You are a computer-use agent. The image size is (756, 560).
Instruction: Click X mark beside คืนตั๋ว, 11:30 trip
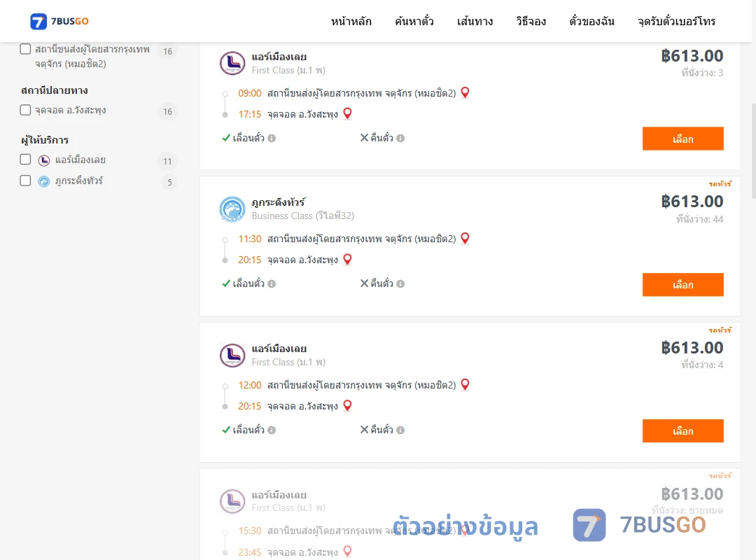coord(365,283)
